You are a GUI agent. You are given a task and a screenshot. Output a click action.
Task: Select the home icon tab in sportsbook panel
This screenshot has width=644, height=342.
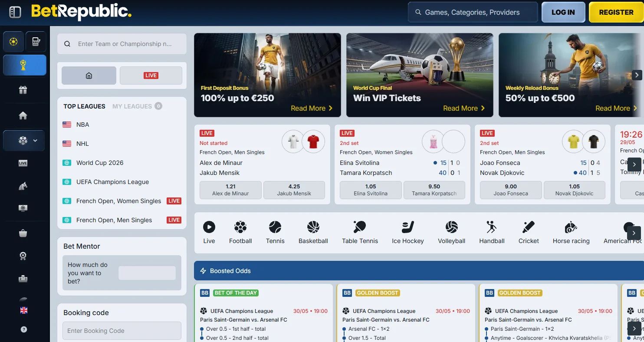[x=89, y=76]
